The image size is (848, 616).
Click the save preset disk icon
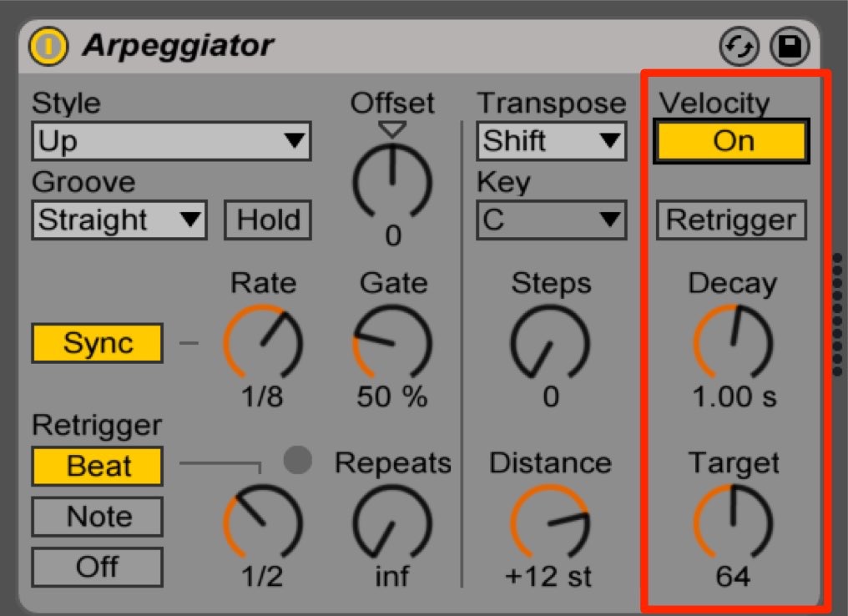point(790,47)
